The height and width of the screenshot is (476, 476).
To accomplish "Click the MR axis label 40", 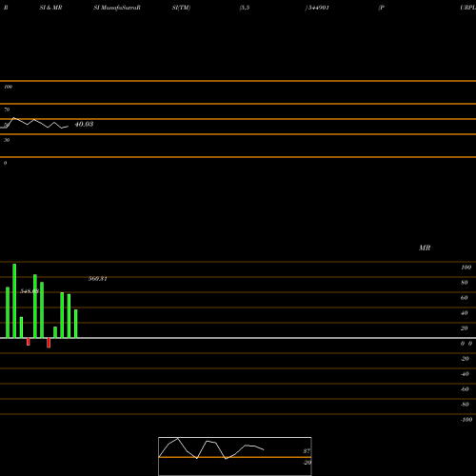I will (465, 313).
